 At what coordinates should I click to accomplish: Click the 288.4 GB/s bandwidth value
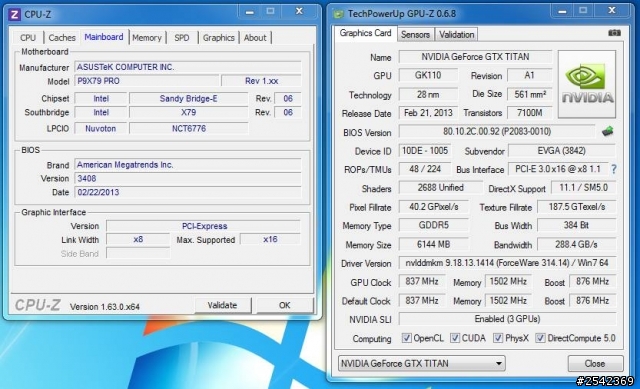click(576, 245)
